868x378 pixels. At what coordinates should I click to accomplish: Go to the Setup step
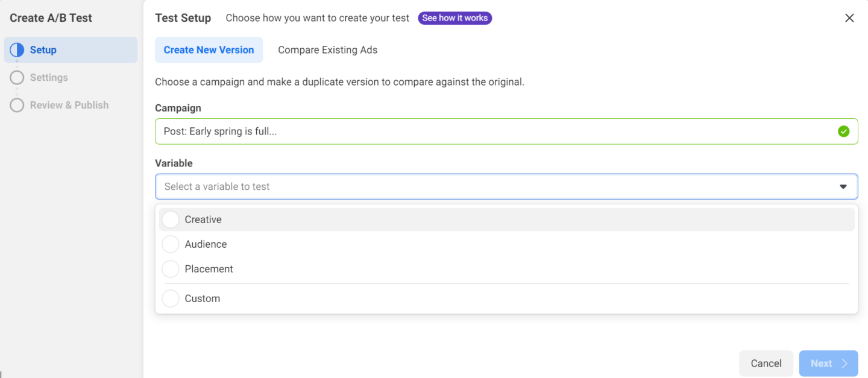(71, 50)
